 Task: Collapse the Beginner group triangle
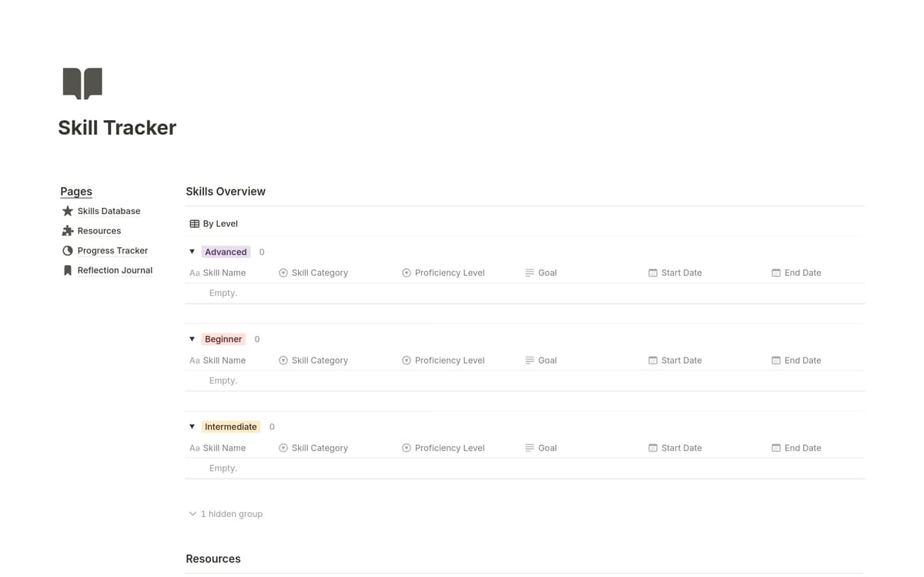click(192, 339)
